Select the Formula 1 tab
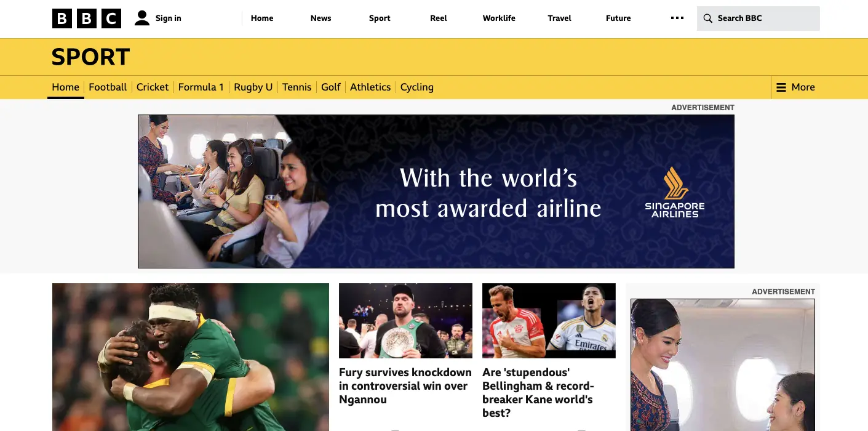868x431 pixels. pyautogui.click(x=201, y=87)
